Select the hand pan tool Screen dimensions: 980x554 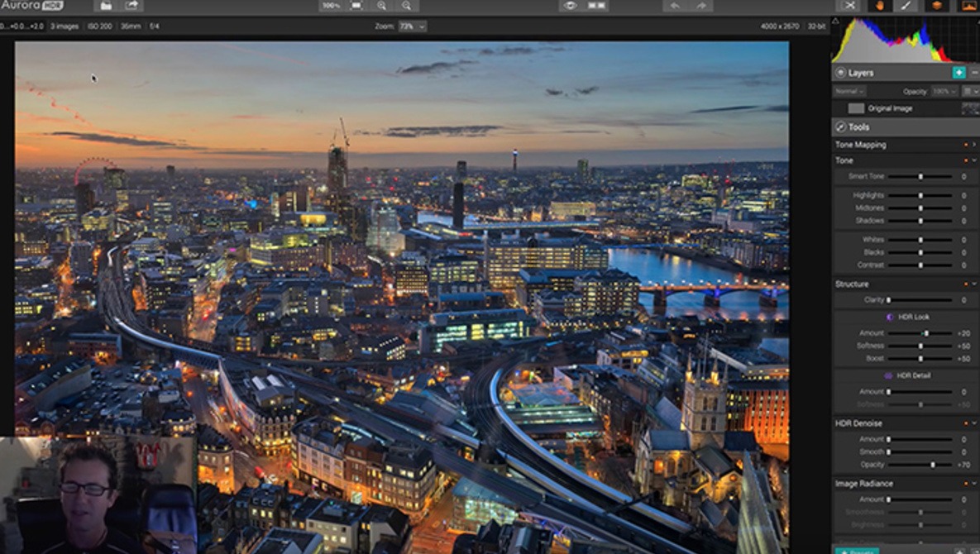(x=880, y=6)
